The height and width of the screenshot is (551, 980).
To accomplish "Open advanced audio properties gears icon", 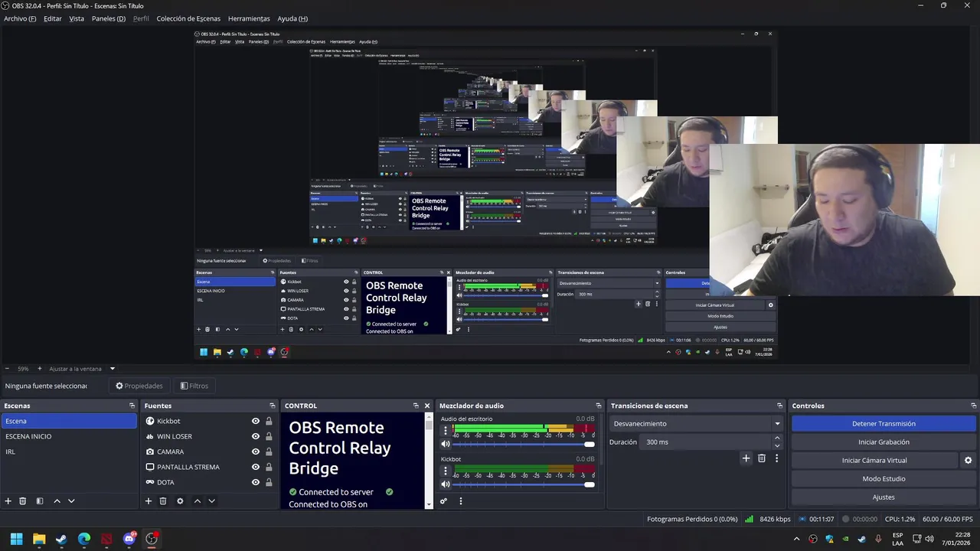I will [443, 501].
